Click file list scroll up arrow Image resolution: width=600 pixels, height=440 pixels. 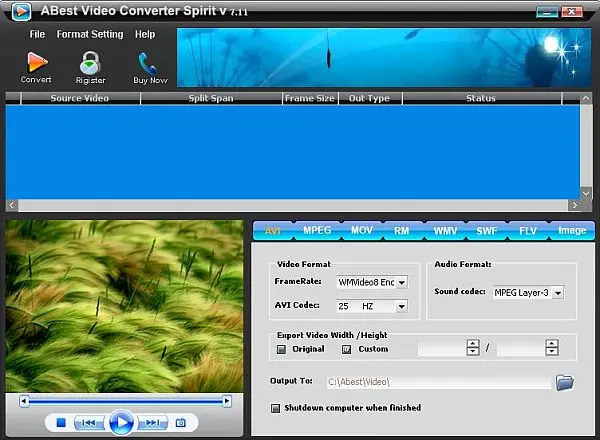[x=586, y=98]
